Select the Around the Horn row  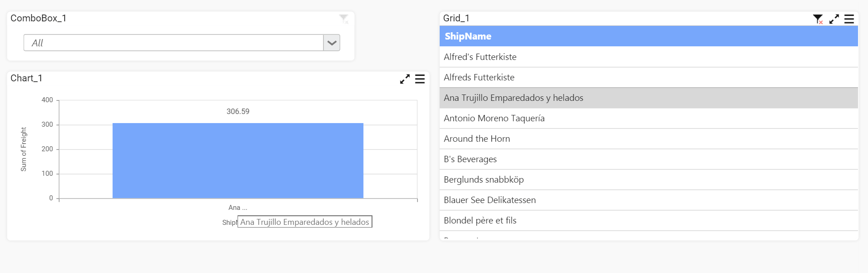[x=477, y=139]
